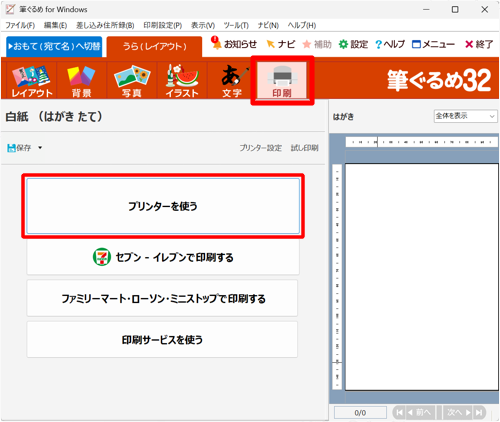The height and width of the screenshot is (422, 500).
Task: Select the うら(レイアウト) tab
Action: (155, 46)
